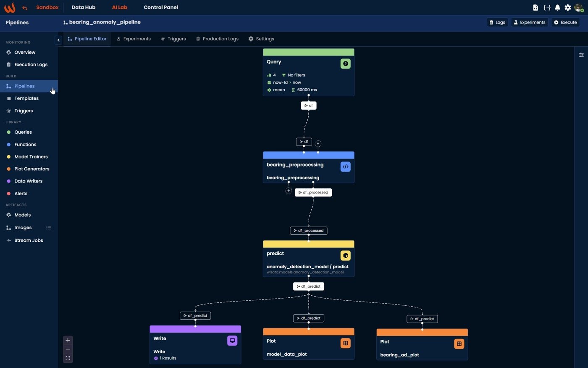Zoom in on the pipeline canvas

coord(68,340)
